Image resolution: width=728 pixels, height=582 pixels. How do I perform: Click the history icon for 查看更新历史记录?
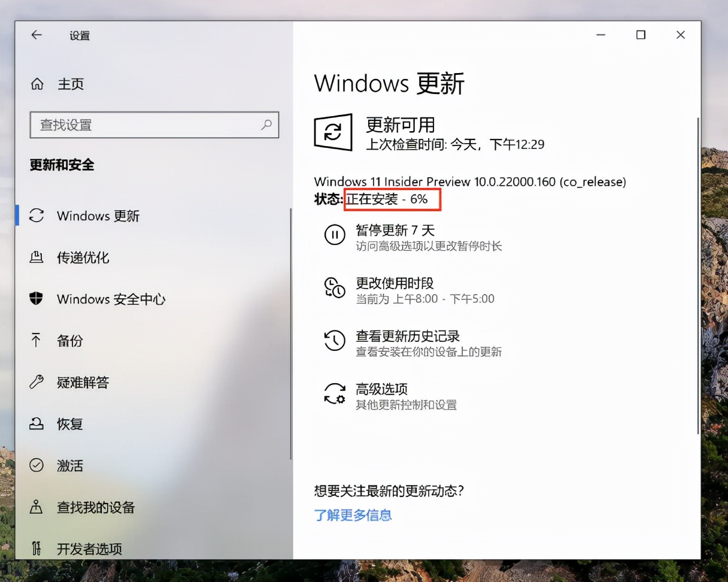pyautogui.click(x=335, y=340)
